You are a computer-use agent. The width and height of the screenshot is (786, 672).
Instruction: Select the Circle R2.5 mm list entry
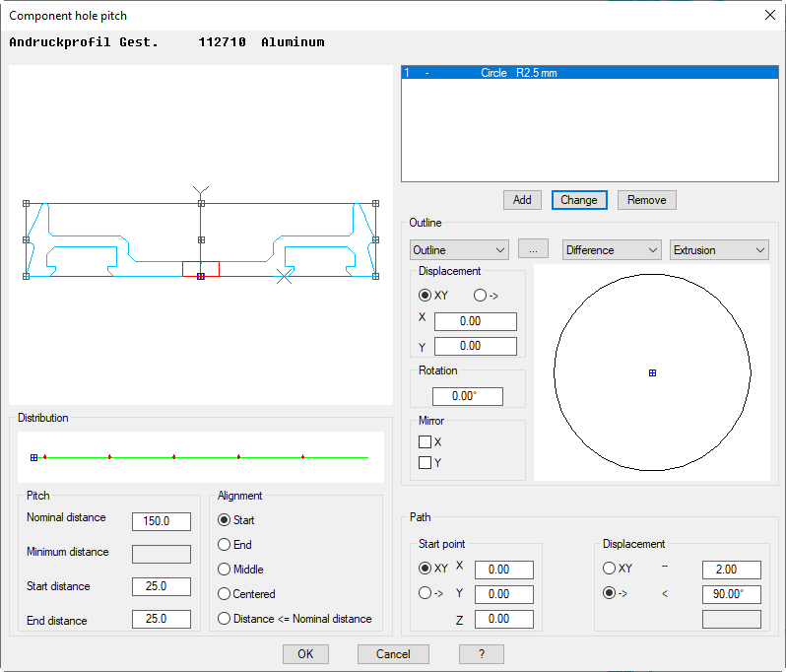click(x=589, y=73)
